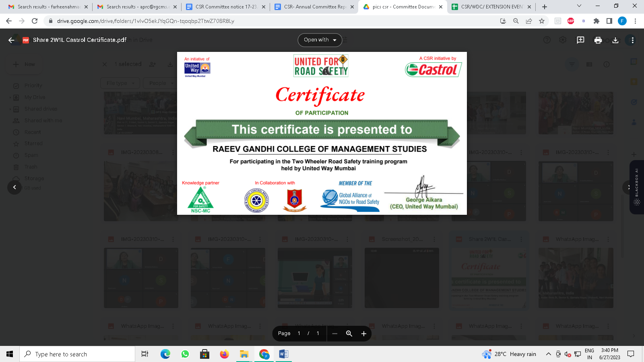Image resolution: width=644 pixels, height=362 pixels.
Task: Open the tab search dropdown arrow
Action: [579, 6]
